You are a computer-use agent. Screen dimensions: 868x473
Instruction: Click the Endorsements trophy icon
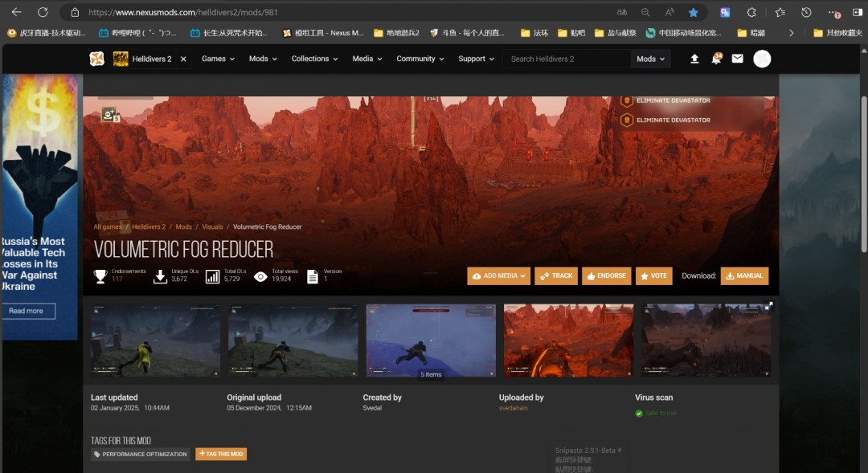pos(100,276)
